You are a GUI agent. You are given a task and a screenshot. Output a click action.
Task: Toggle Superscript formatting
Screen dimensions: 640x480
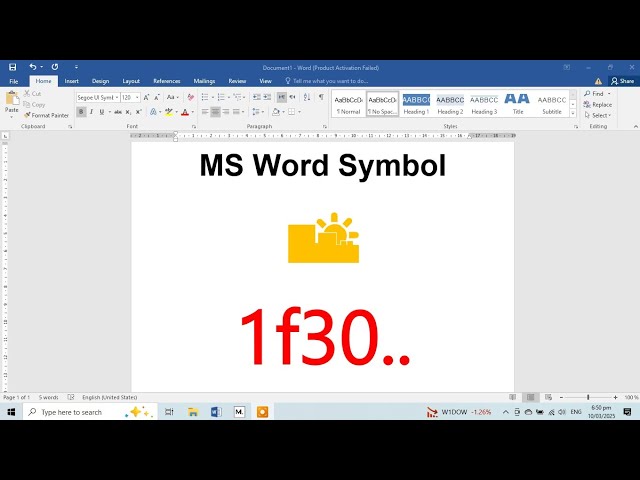point(138,112)
